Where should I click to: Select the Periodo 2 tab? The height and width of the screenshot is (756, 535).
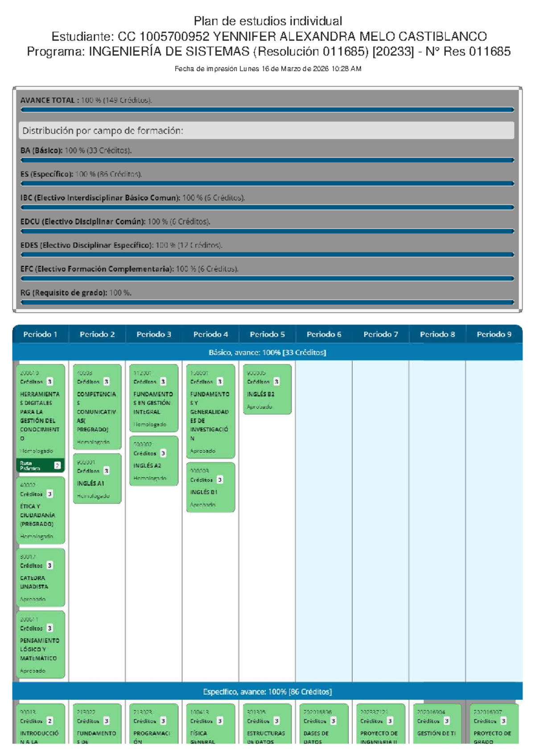click(97, 334)
